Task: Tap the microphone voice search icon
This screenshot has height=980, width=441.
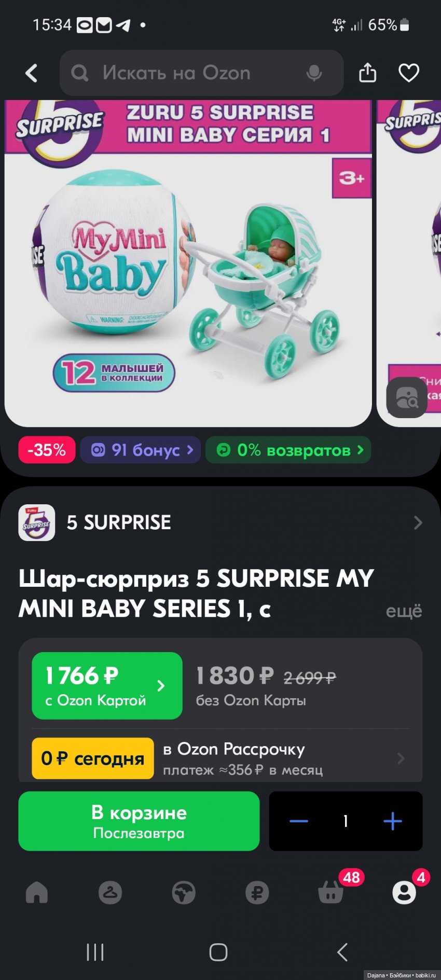Action: (314, 73)
